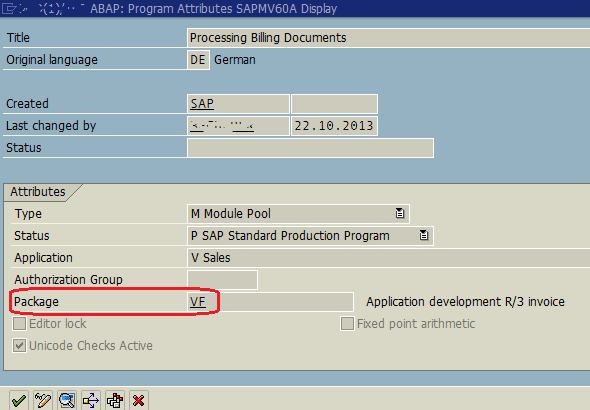Click the VF package link
This screenshot has width=590, height=410.
click(198, 302)
